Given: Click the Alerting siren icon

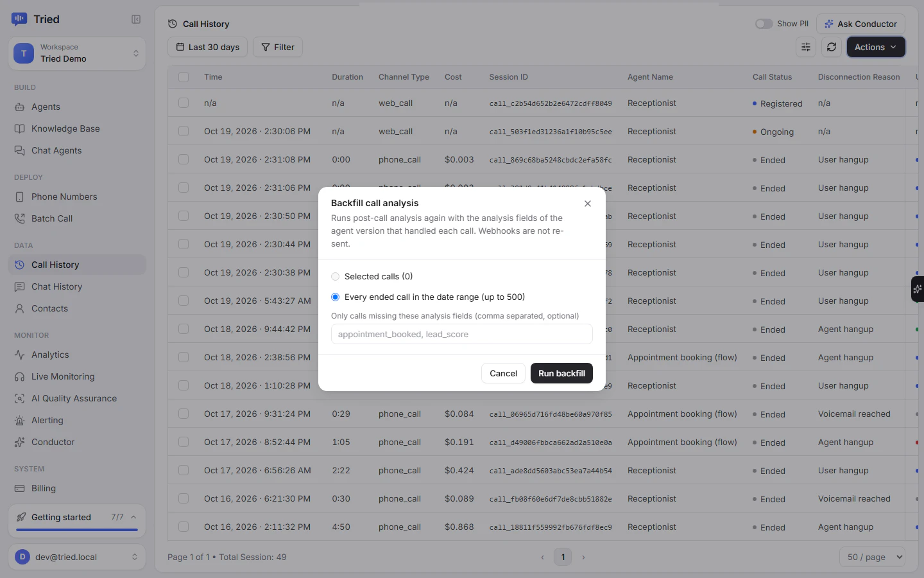Looking at the screenshot, I should coord(20,420).
